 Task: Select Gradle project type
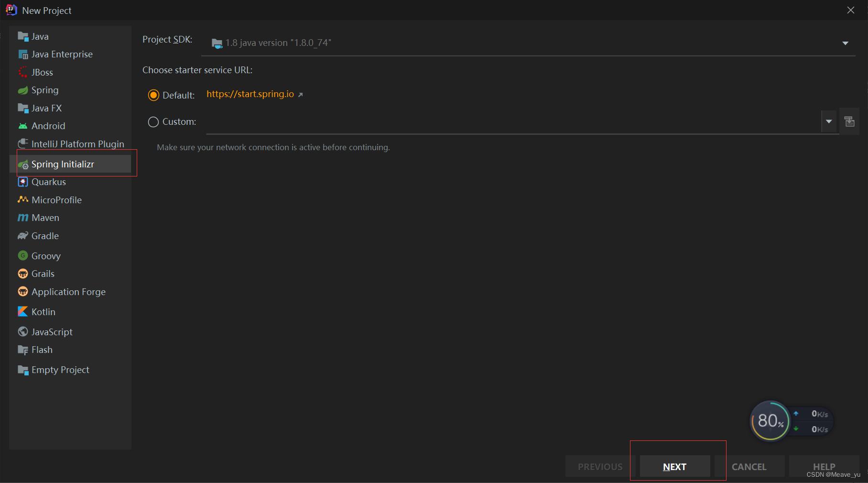pyautogui.click(x=70, y=236)
